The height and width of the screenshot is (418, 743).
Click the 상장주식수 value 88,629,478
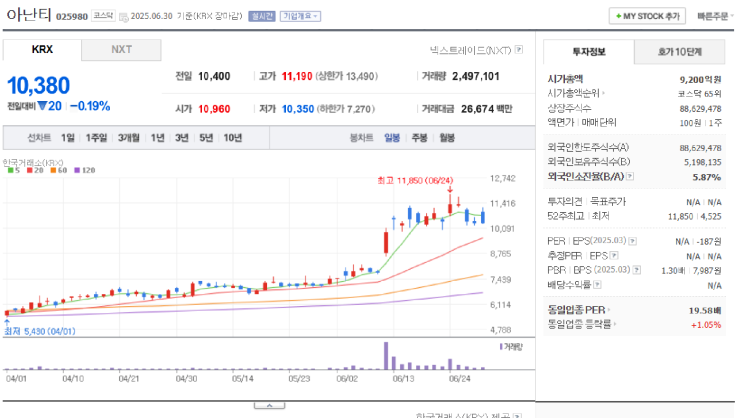700,109
